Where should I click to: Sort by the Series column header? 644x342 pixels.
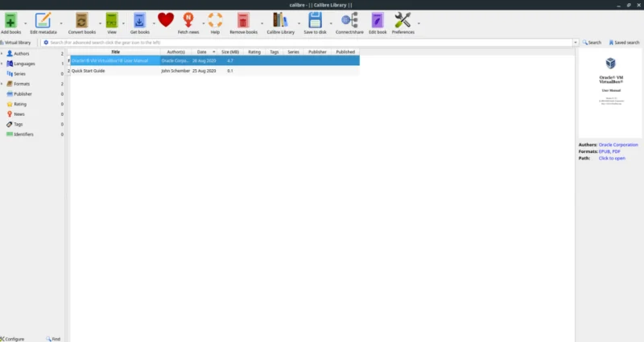coord(293,52)
